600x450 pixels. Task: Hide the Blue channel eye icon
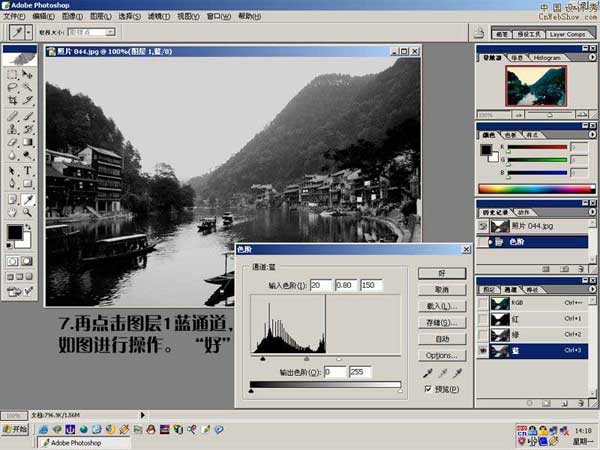[483, 351]
